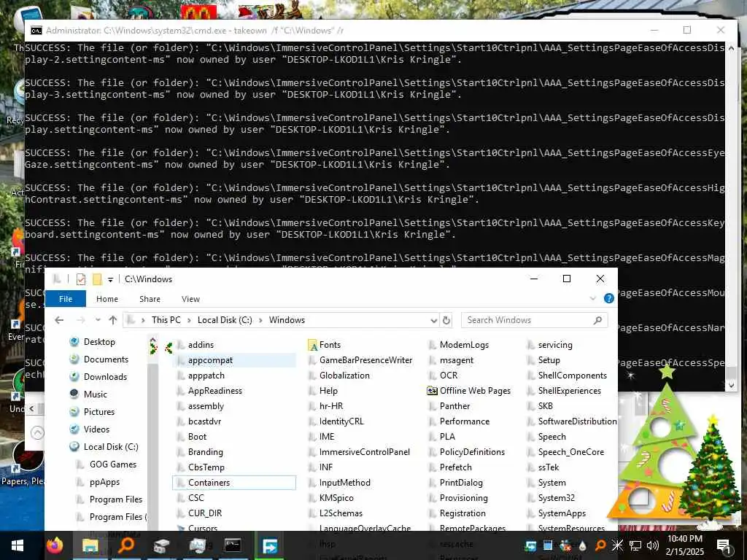This screenshot has width=747, height=560.
Task: Click the snowflake icon in the system tray
Action: [x=617, y=545]
